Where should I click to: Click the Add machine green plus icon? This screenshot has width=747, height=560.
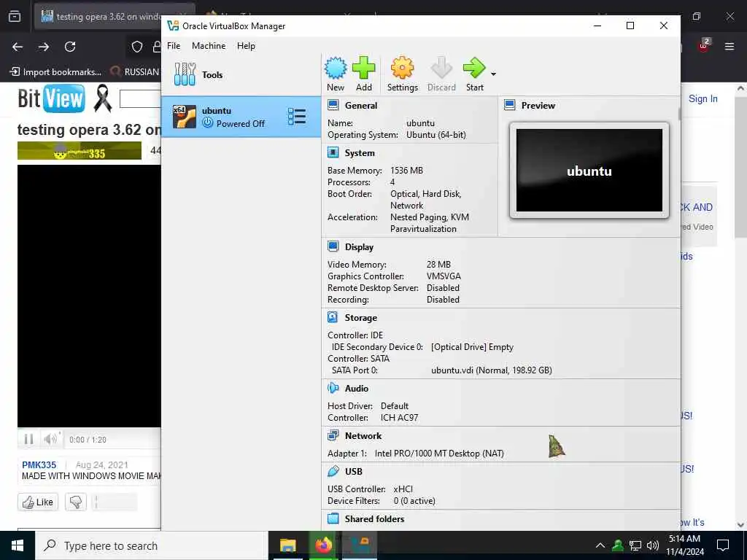click(x=363, y=69)
